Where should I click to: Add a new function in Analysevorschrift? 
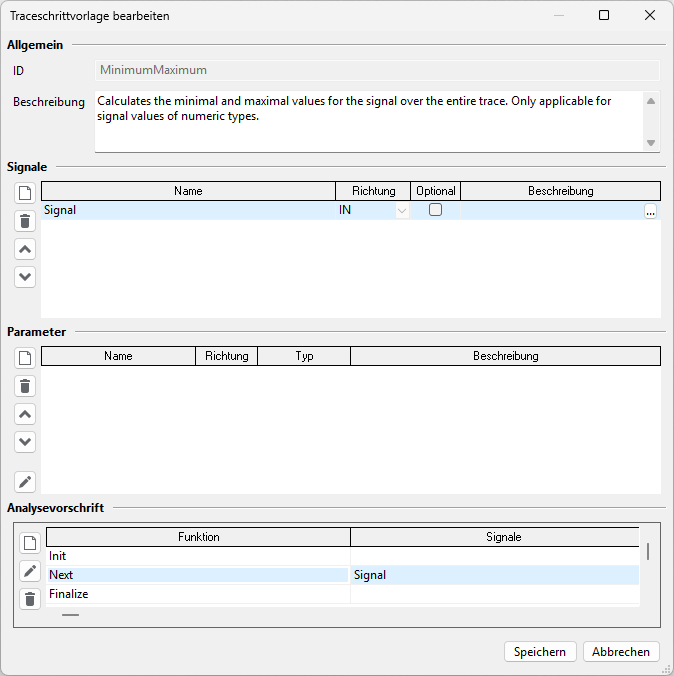point(30,543)
